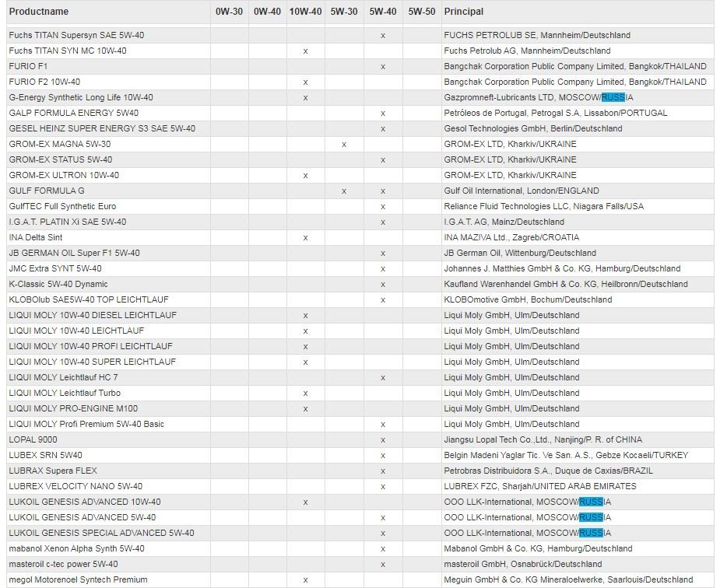Click G-Energy Synthetic Long Life 10W-40
720x588 pixels.
pyautogui.click(x=81, y=98)
